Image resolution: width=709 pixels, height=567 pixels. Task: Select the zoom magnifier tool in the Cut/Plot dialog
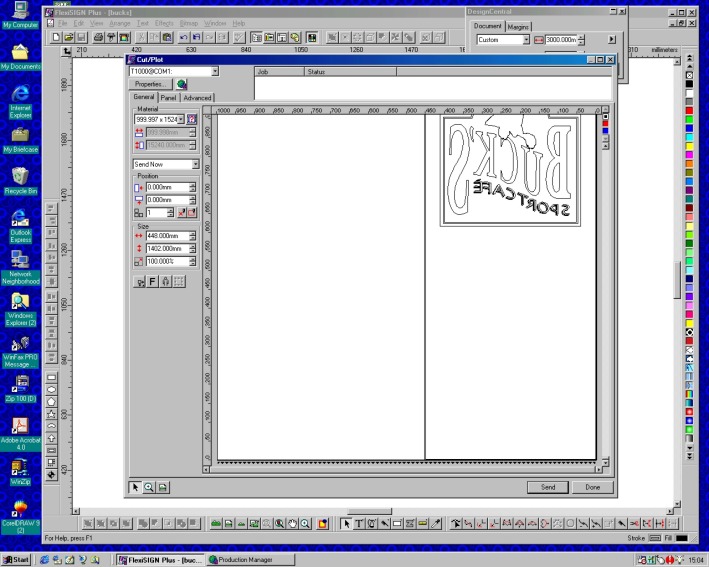(149, 487)
